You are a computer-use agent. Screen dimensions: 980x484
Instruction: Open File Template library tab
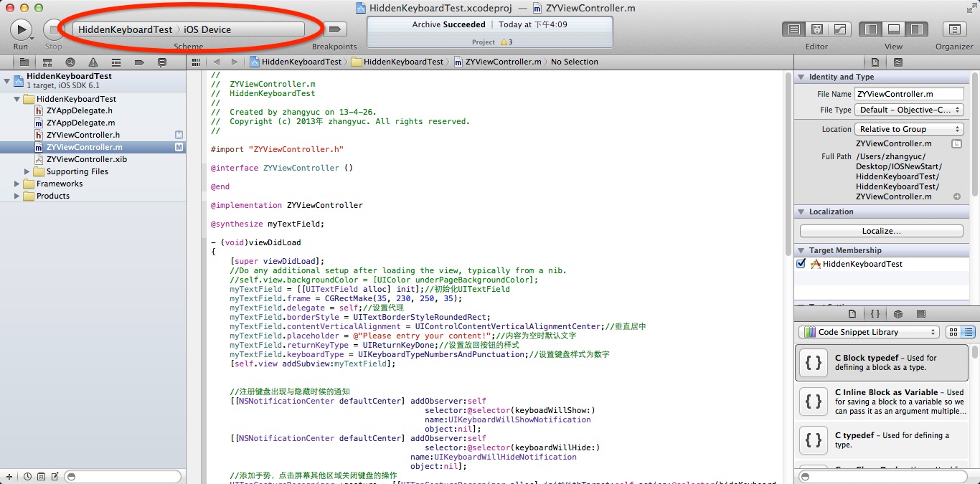point(852,314)
